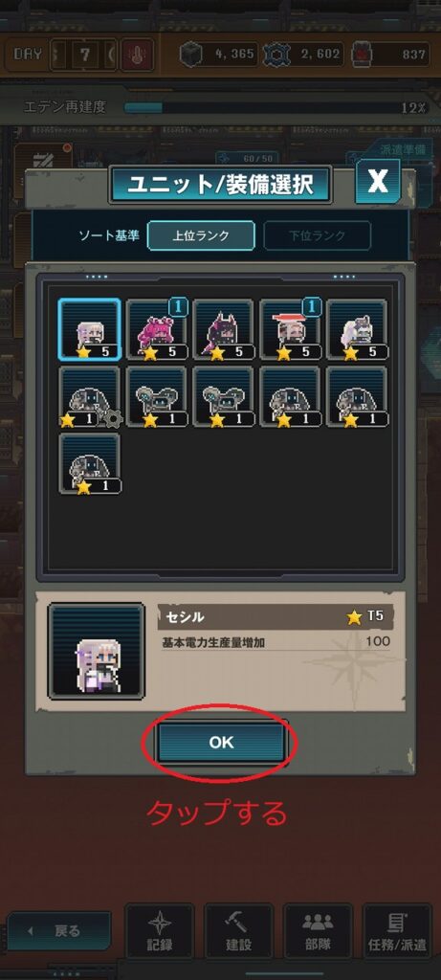Image resolution: width=441 pixels, height=980 pixels.
Task: Select the highlighted セシル unit tile
Action: pyautogui.click(x=90, y=330)
